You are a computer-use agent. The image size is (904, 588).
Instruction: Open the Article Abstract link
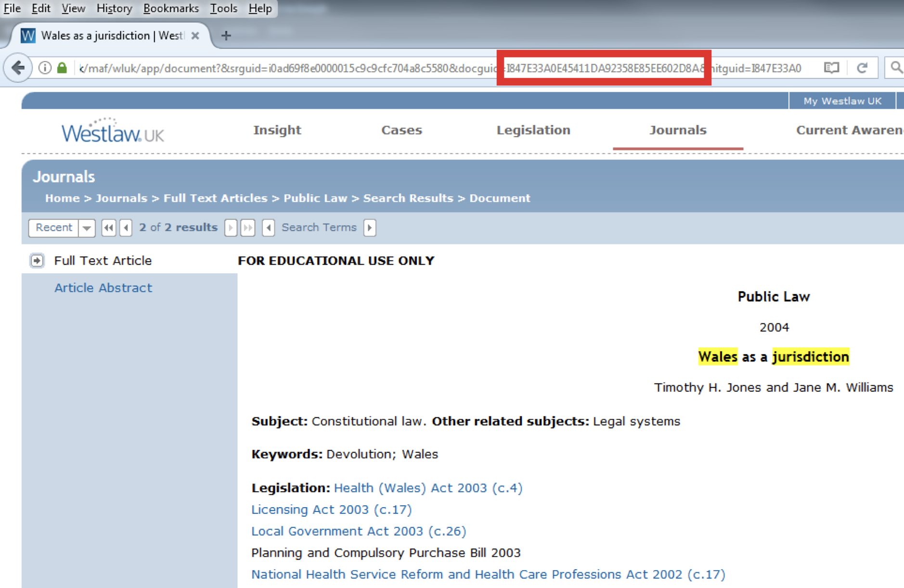[103, 288]
